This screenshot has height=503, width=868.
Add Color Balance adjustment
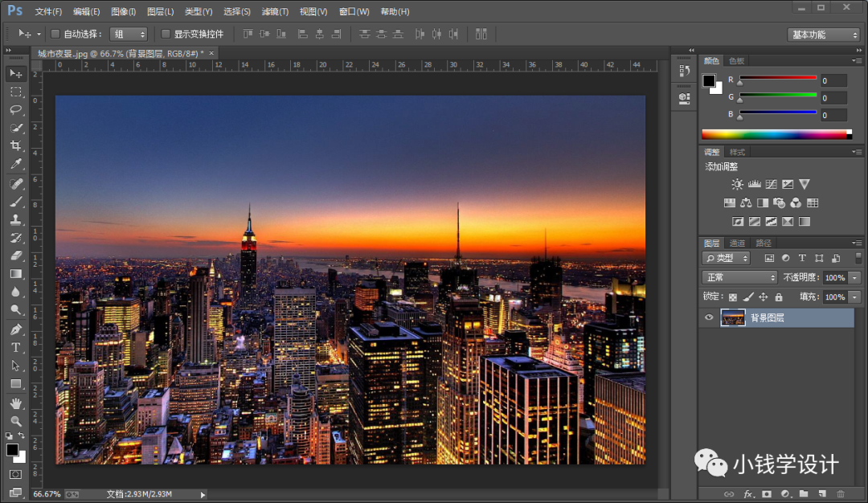[746, 203]
